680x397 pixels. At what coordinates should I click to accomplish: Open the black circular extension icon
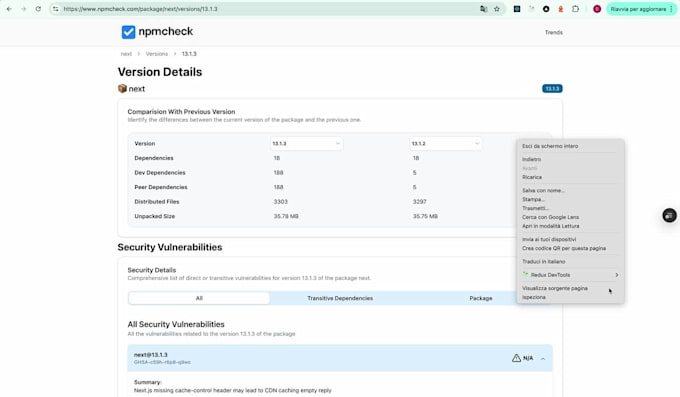(x=546, y=9)
